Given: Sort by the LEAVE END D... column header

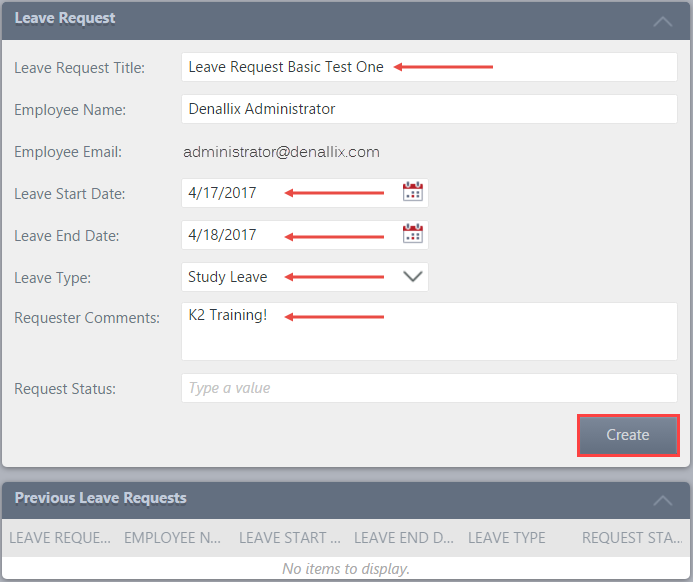Looking at the screenshot, I should pyautogui.click(x=404, y=538).
